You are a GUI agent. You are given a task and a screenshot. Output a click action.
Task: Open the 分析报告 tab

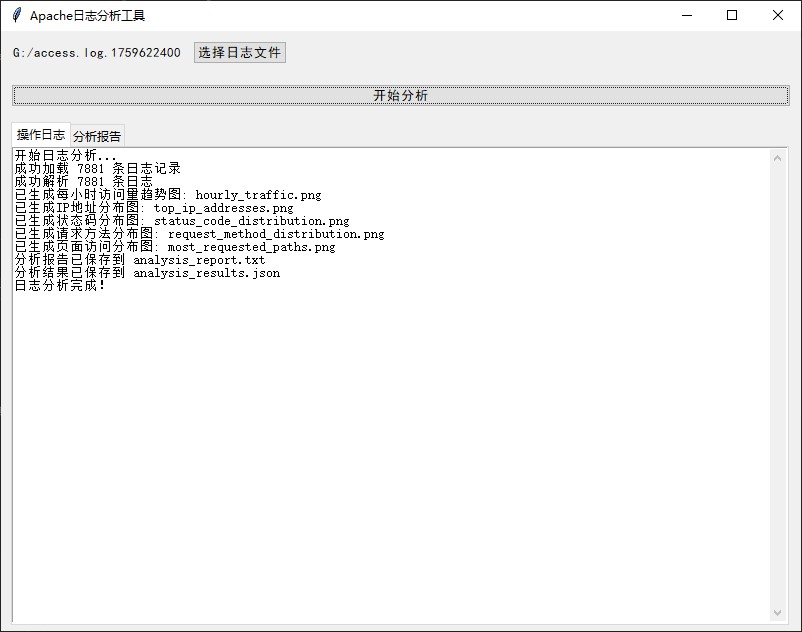pyautogui.click(x=97, y=136)
